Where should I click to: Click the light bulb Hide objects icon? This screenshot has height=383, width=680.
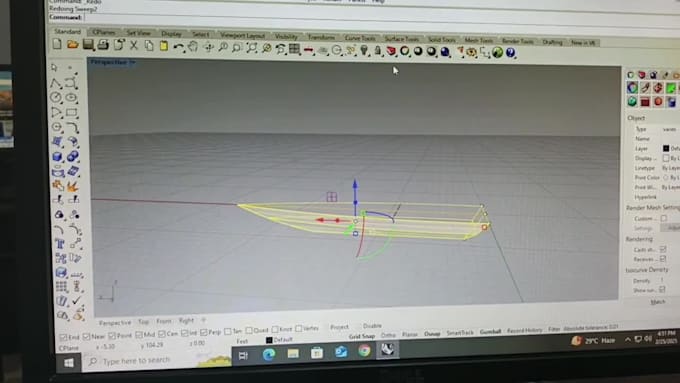click(364, 51)
